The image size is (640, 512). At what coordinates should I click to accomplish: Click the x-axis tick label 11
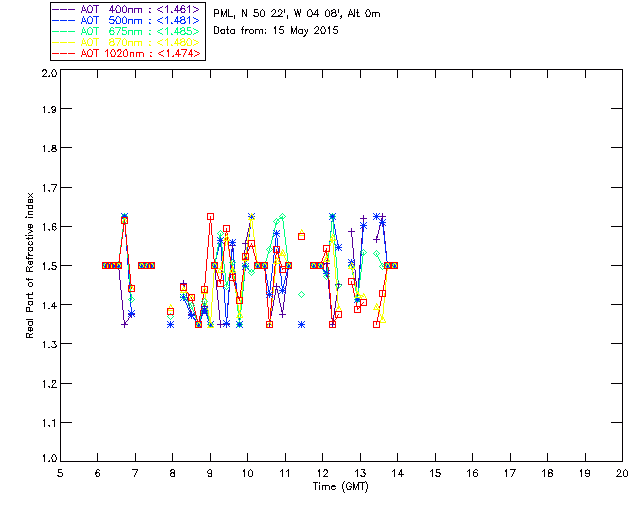[x=285, y=473]
